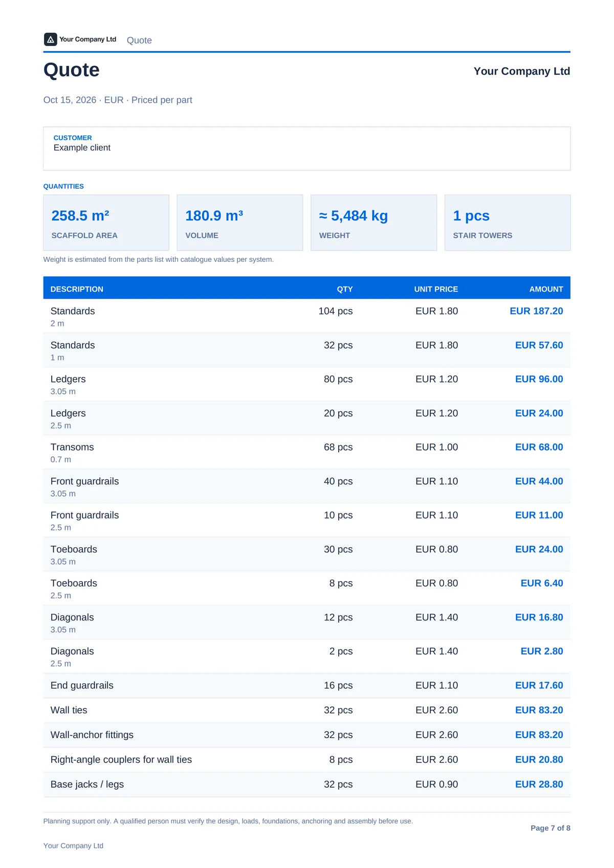Click the Page 7 of 8 indicator
614x868 pixels.
(550, 828)
